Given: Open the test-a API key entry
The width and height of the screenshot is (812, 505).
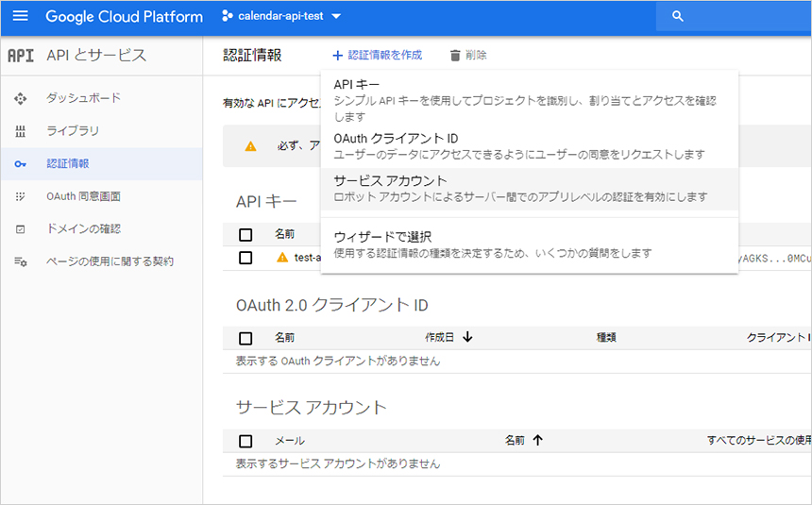Looking at the screenshot, I should (x=307, y=258).
